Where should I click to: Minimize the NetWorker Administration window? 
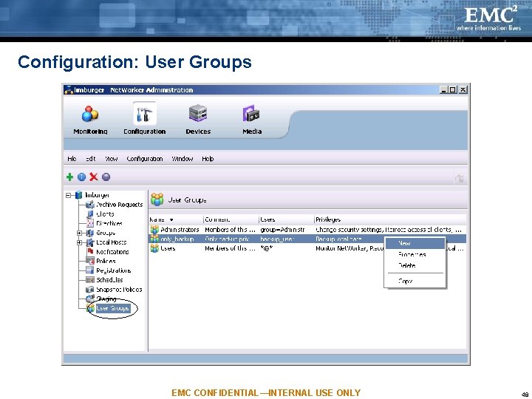tap(443, 89)
